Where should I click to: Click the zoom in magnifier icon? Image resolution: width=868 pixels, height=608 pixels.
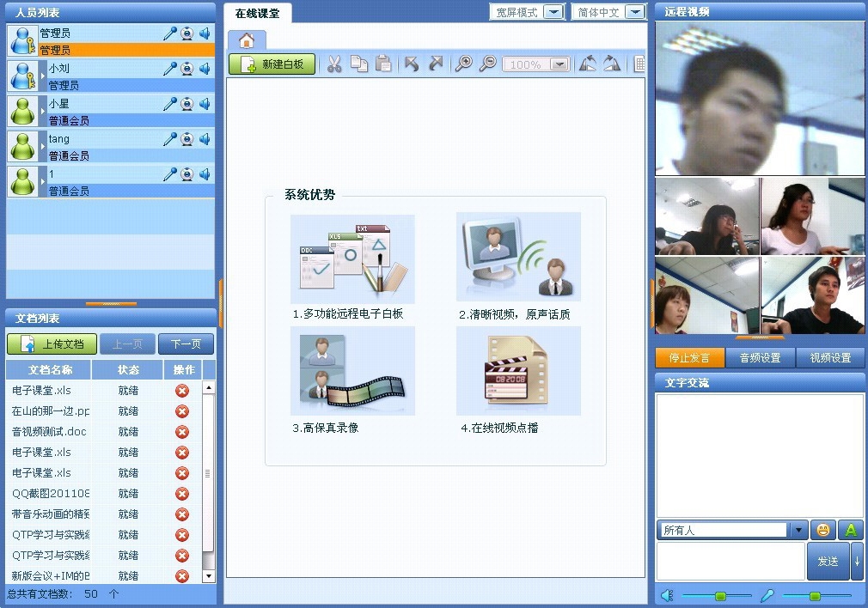coord(463,64)
